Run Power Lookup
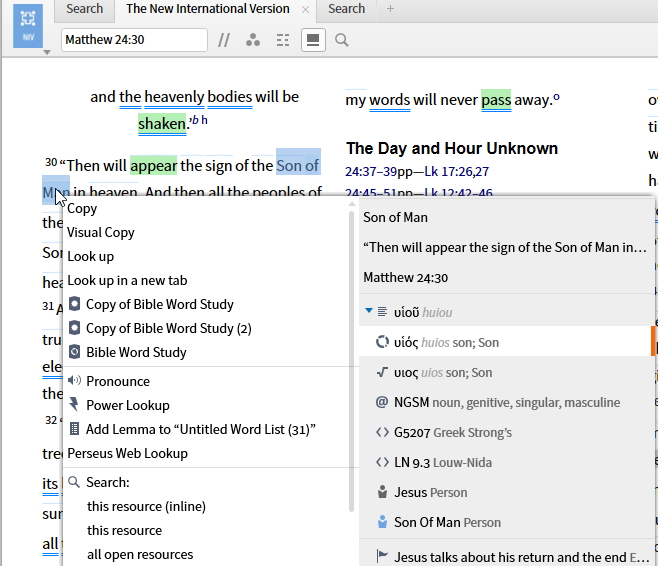 point(128,405)
